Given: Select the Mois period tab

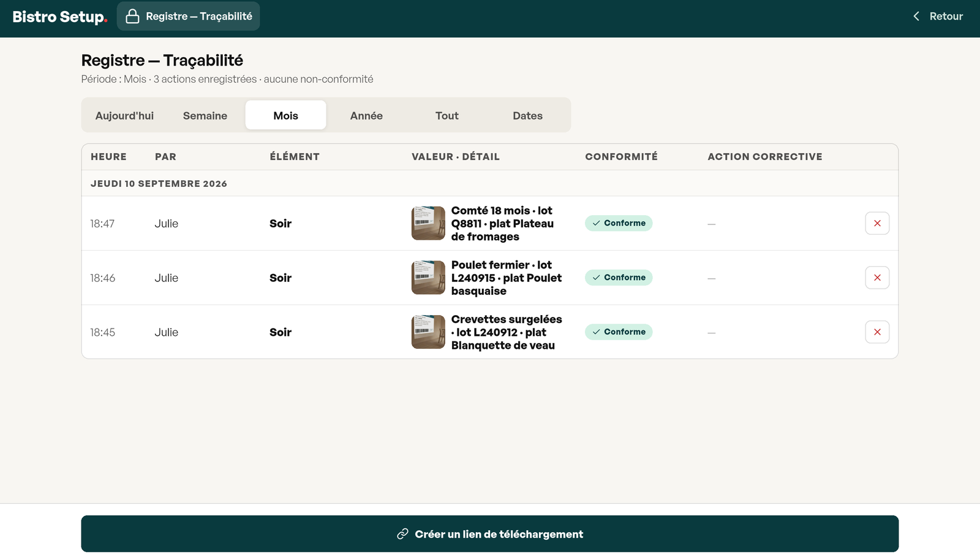Looking at the screenshot, I should (286, 115).
